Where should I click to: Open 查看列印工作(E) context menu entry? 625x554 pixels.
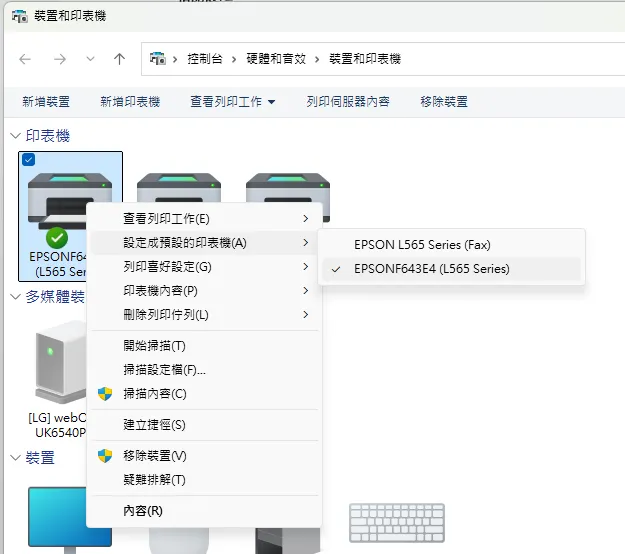[204, 219]
